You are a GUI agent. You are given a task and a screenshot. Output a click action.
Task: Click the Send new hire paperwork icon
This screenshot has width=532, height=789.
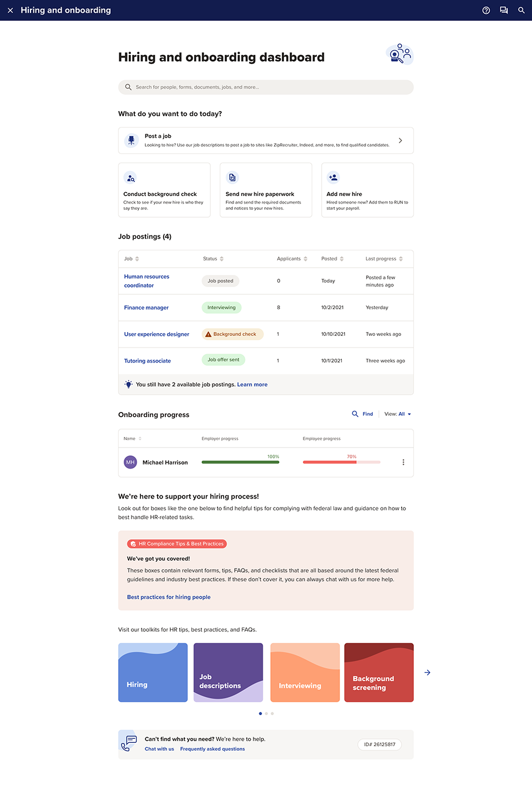pyautogui.click(x=232, y=178)
